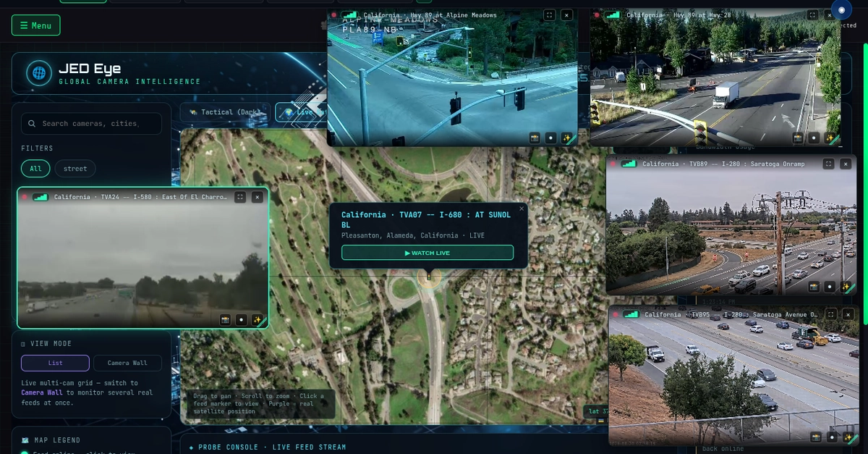Click signal strength bars on TVA24 feed
The image size is (868, 454).
(41, 197)
